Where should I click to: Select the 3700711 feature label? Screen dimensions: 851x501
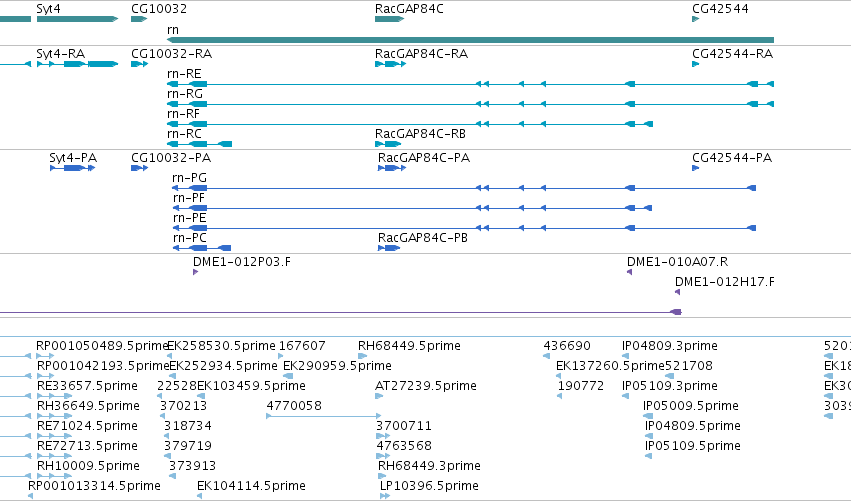(x=404, y=427)
